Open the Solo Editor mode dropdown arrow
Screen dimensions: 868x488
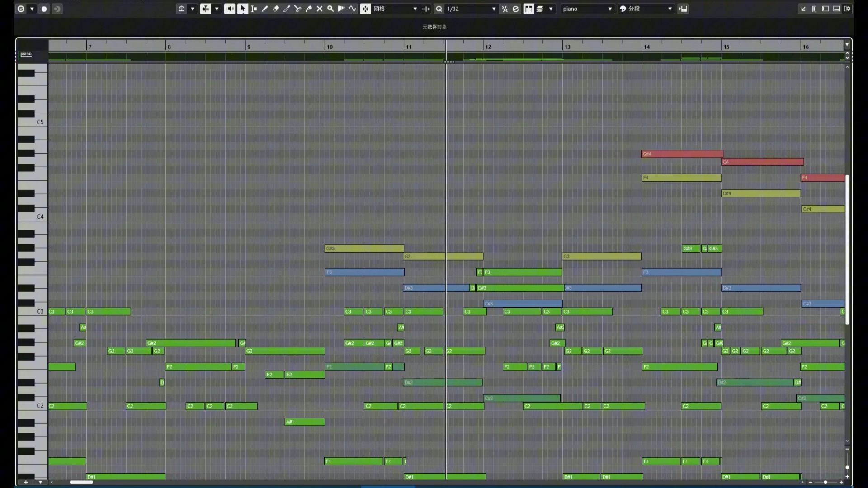(32, 9)
